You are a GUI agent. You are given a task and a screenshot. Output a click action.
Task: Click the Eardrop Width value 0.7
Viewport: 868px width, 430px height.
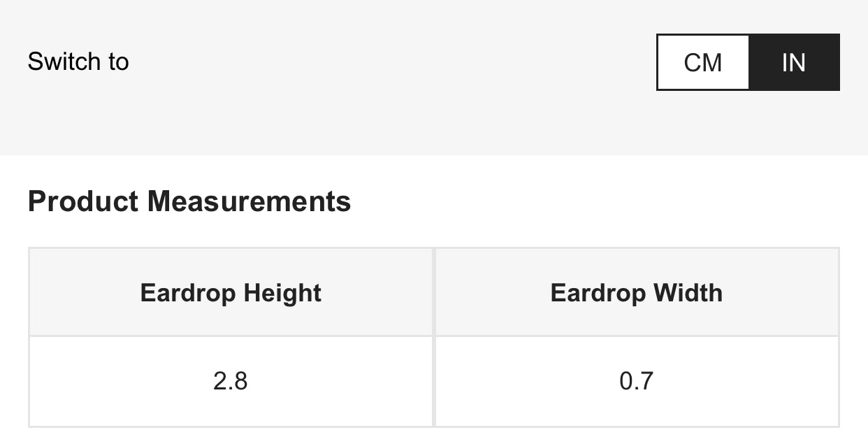(637, 381)
